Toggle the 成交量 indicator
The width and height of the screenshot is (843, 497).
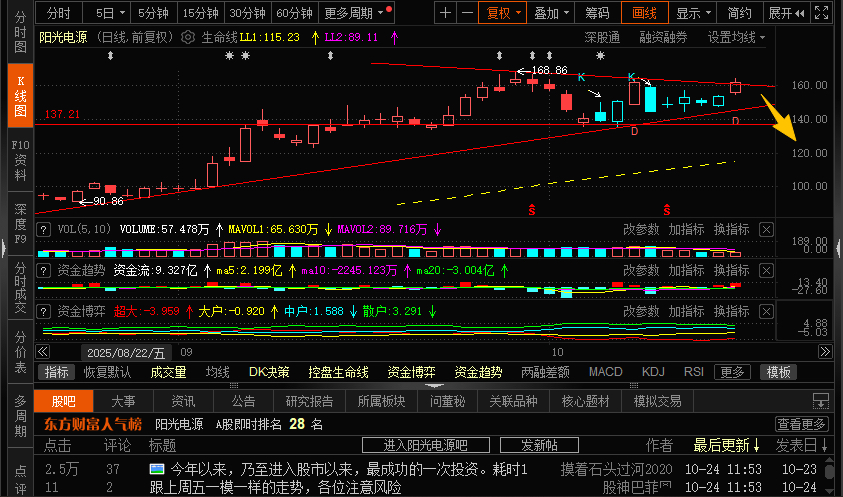168,372
